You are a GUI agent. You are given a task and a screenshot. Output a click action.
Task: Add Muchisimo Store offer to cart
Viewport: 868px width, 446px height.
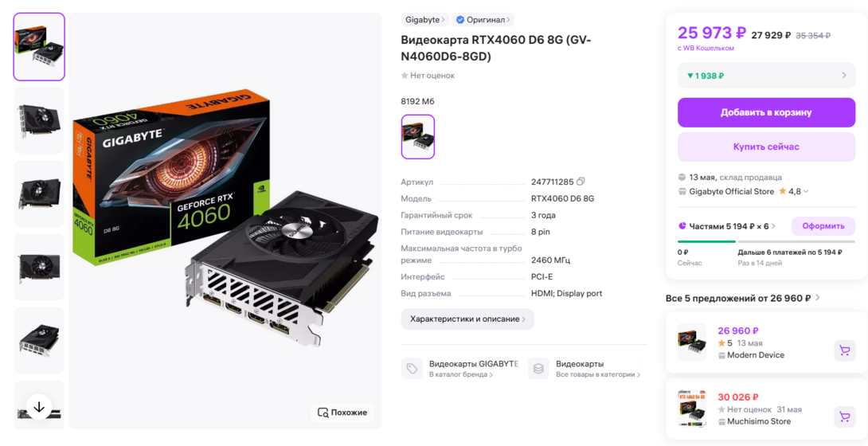[x=844, y=417]
